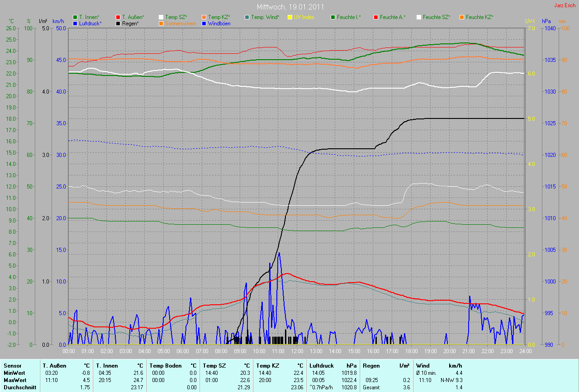Viewport: 579px width, 392px height.
Task: Click the red T. Außen legend swatch
Action: (x=118, y=17)
